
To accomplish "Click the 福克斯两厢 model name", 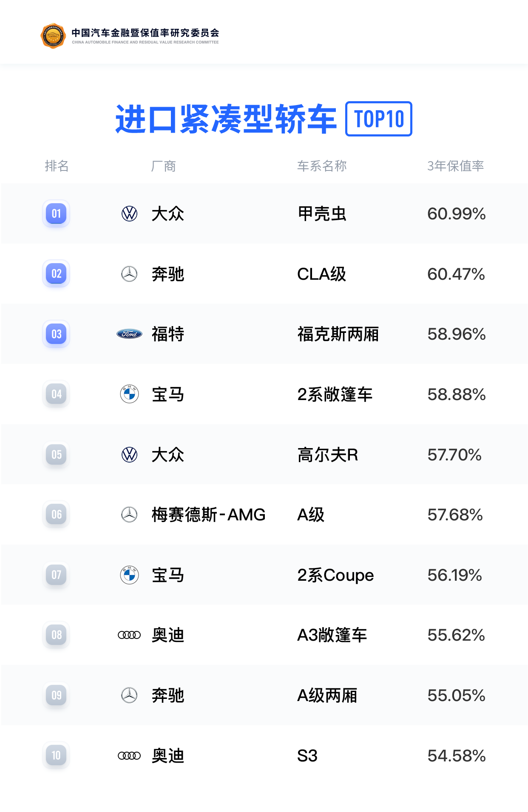I will click(338, 334).
